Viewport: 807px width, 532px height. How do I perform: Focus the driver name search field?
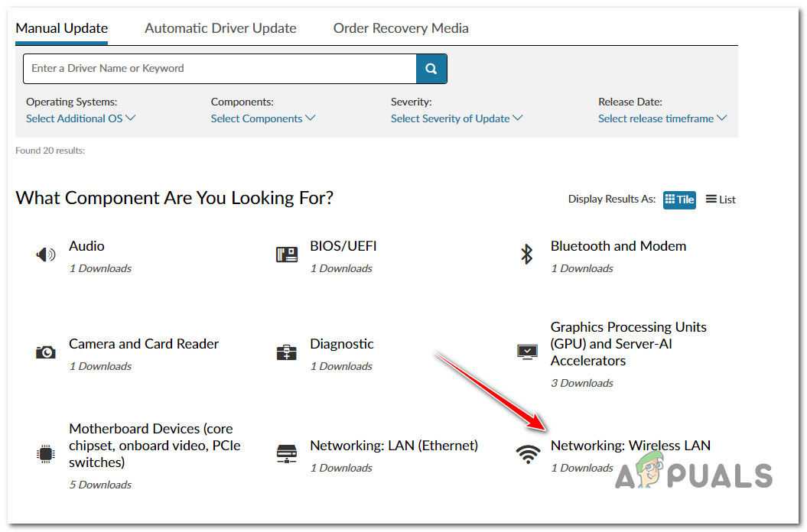tap(220, 69)
